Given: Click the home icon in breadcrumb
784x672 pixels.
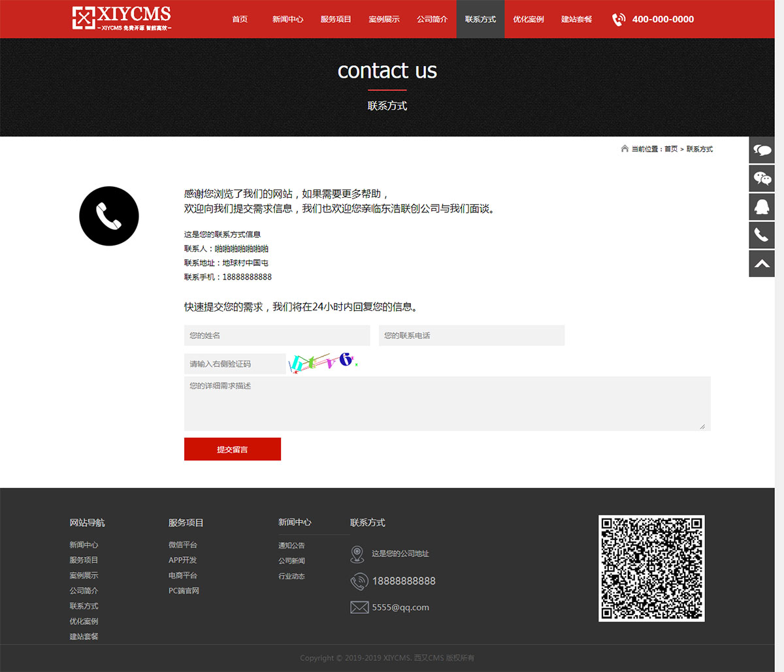Looking at the screenshot, I should pos(625,149).
